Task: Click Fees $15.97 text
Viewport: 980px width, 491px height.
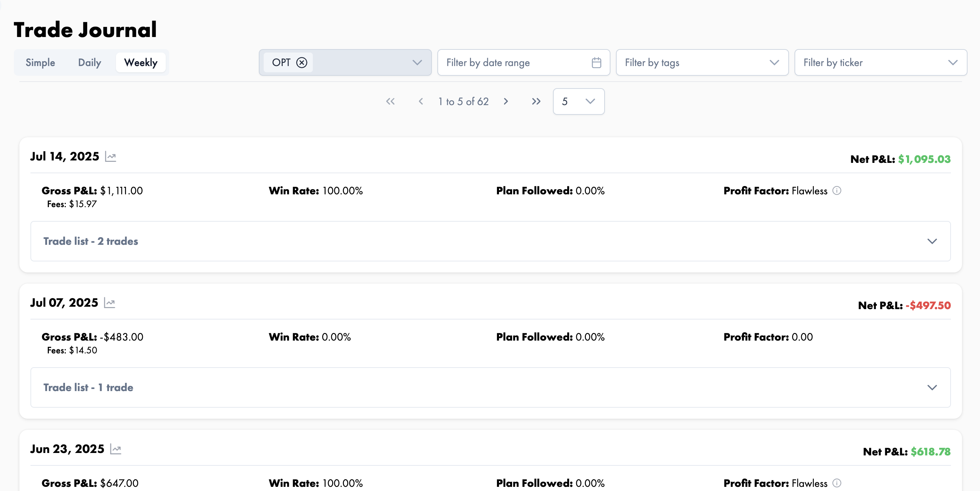Action: pyautogui.click(x=72, y=204)
